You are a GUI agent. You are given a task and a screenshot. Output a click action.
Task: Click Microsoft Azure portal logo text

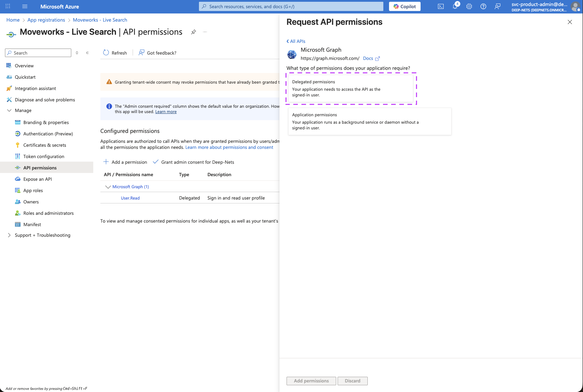click(60, 6)
